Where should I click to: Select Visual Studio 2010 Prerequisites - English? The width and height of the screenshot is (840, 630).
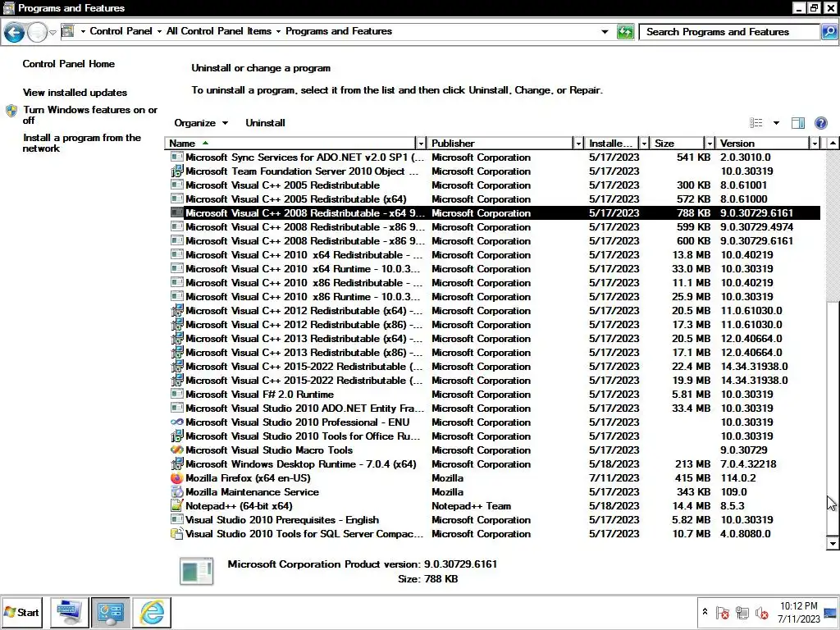(x=493, y=519)
